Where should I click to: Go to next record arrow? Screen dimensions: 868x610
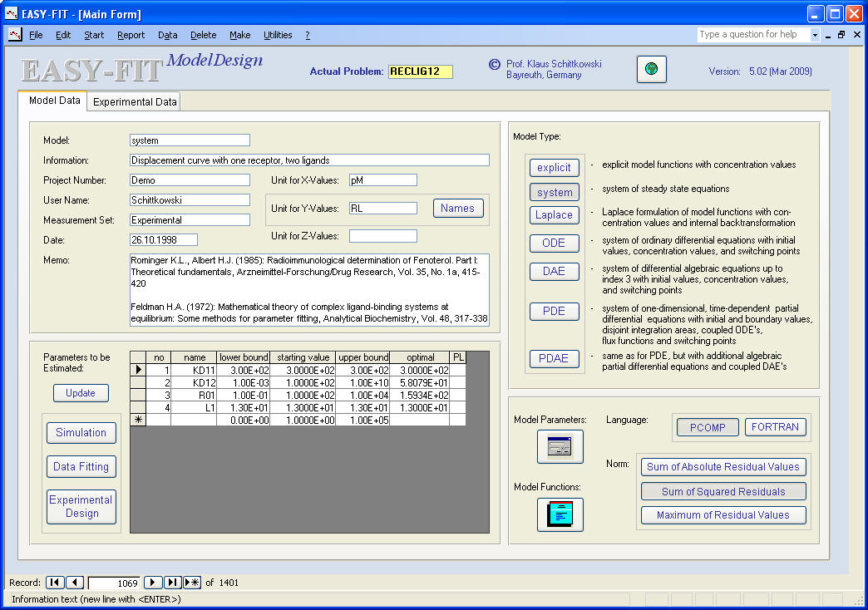point(153,583)
